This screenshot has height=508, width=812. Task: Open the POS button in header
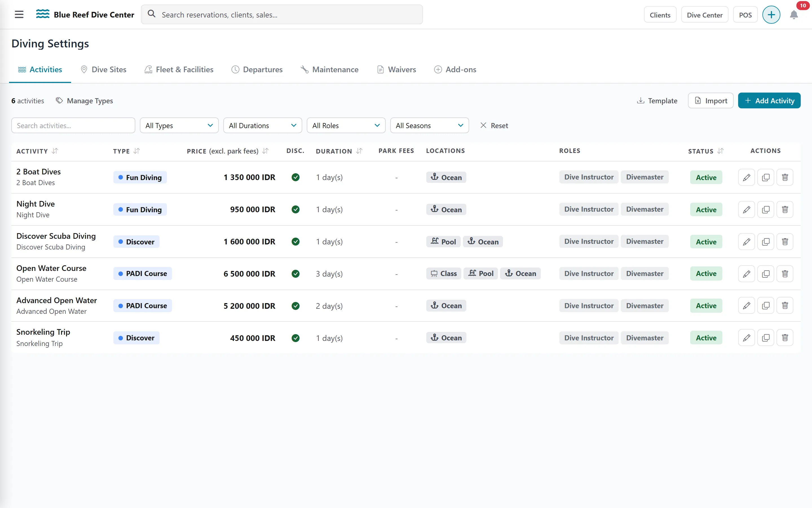tap(745, 15)
